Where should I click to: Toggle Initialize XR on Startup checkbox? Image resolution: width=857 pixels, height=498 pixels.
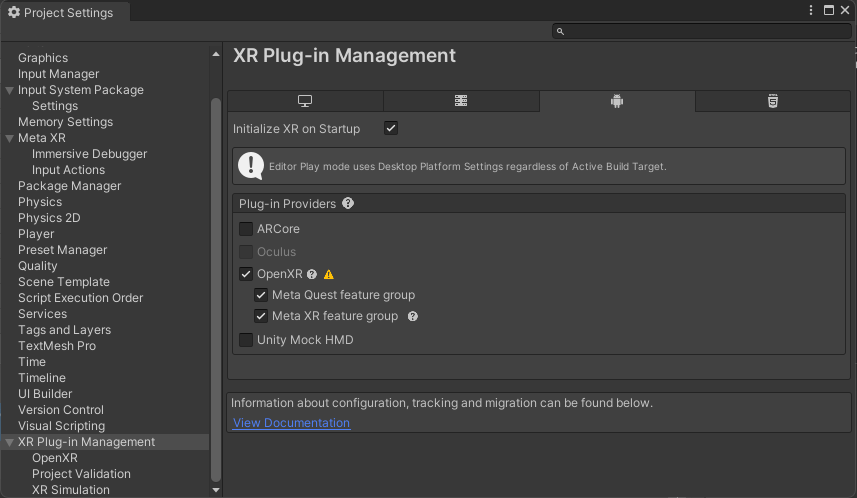pos(391,129)
